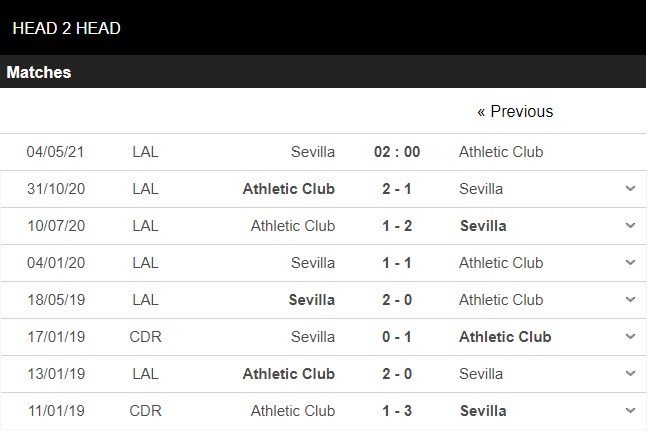Image resolution: width=650 pixels, height=437 pixels.
Task: Click bold Sevilla in the 18/05/19 row
Action: pyautogui.click(x=312, y=300)
